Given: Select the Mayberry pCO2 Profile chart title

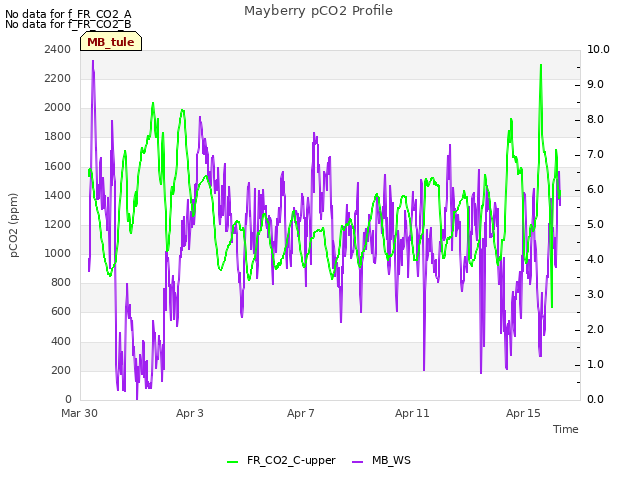Looking at the screenshot, I should tap(318, 11).
